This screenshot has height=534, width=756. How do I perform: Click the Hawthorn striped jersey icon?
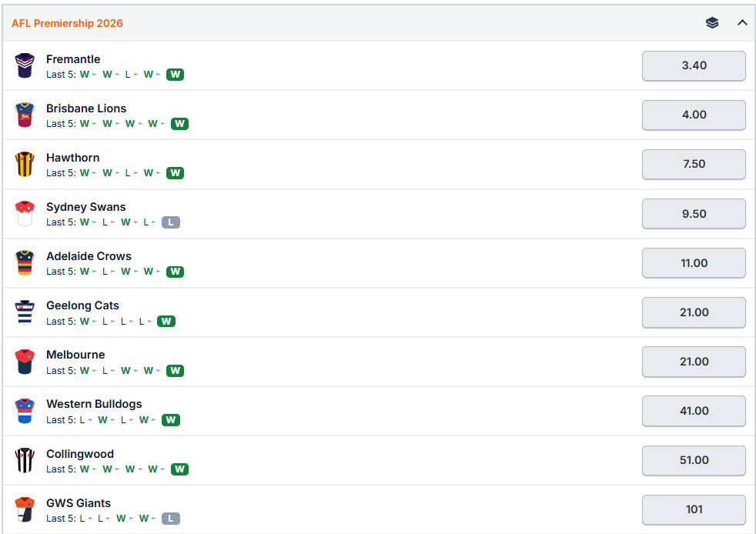25,164
